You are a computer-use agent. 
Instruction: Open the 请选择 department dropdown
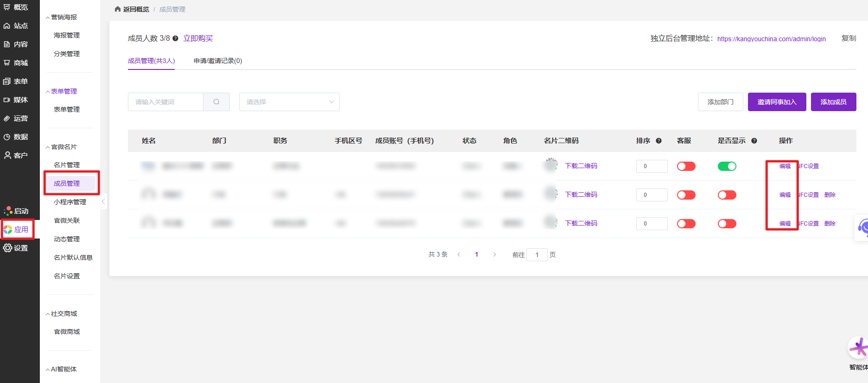[289, 102]
